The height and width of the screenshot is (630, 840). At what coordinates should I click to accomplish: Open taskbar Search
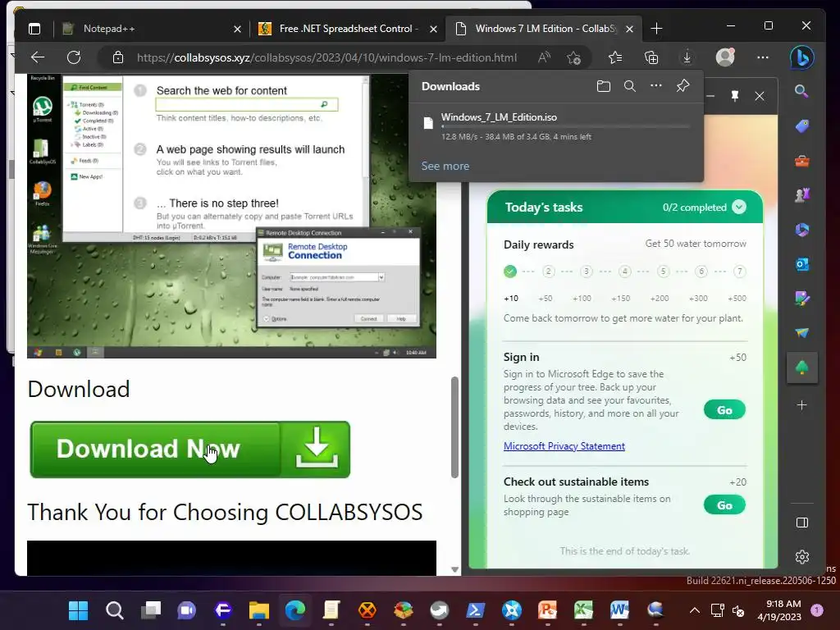click(114, 610)
